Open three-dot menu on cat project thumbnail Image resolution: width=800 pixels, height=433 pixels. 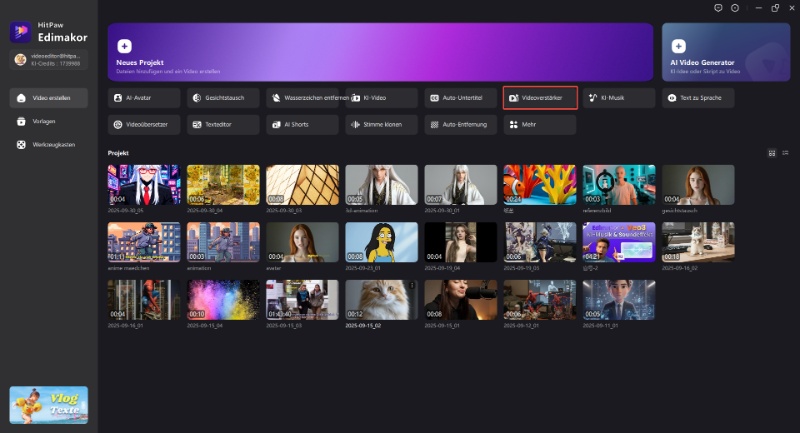411,286
